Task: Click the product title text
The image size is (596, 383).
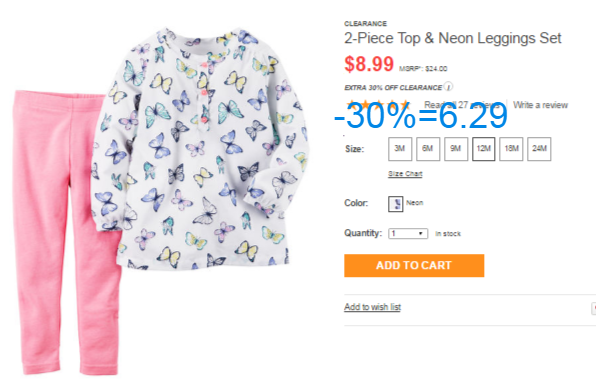Action: (453, 38)
